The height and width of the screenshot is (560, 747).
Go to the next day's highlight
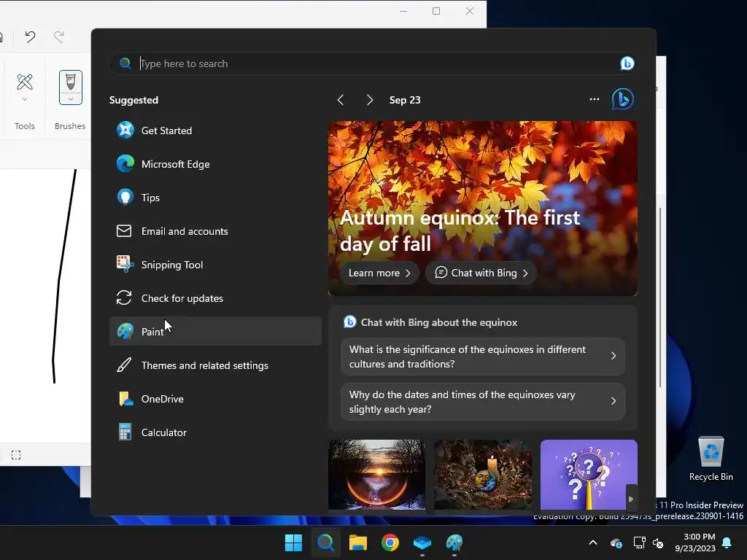(x=370, y=100)
